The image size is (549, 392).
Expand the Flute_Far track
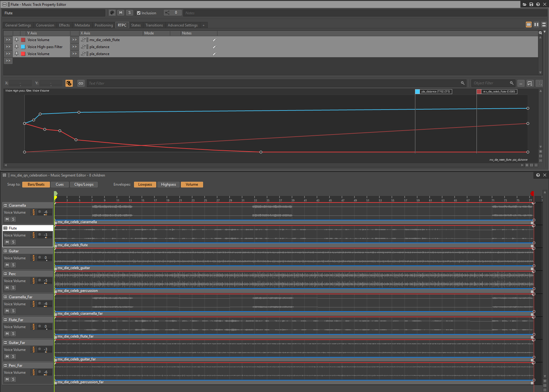pyautogui.click(x=5, y=320)
